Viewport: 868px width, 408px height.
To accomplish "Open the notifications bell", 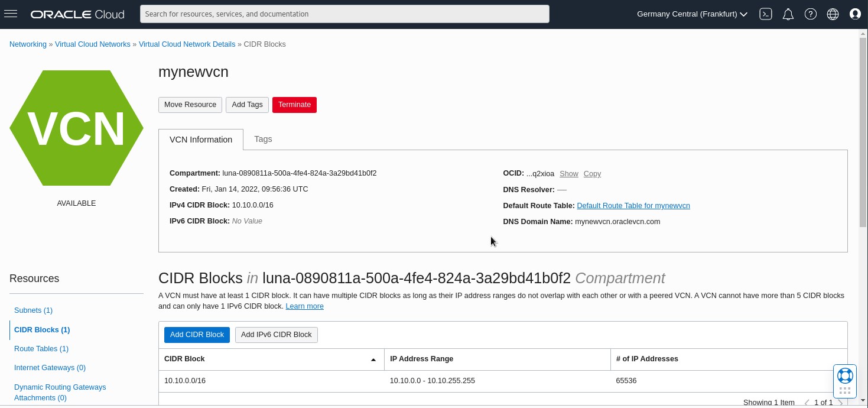I will coord(788,14).
